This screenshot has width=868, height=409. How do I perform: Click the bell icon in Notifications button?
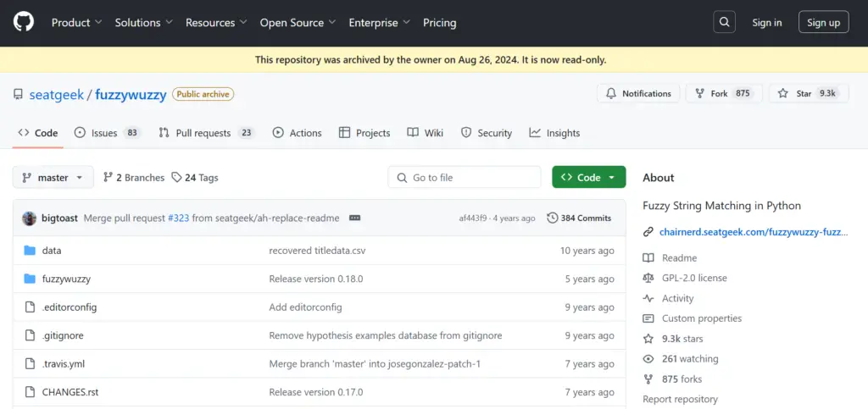(611, 93)
